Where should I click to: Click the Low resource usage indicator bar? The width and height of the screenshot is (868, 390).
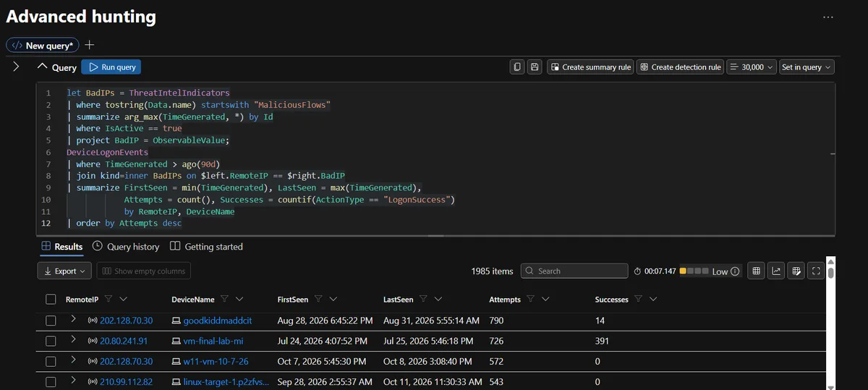click(694, 271)
